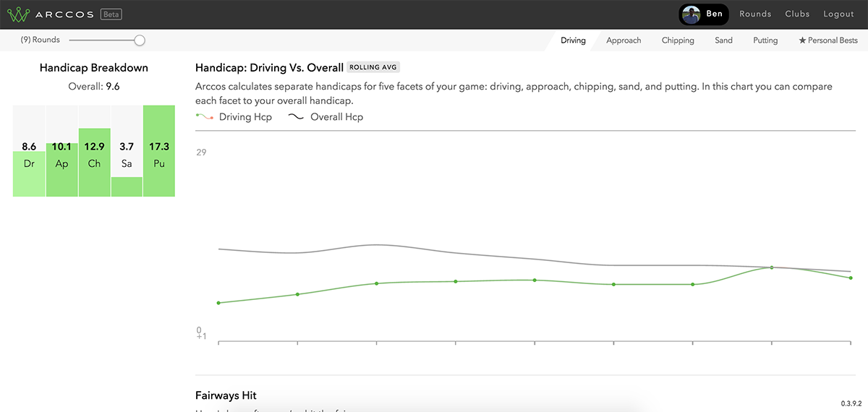This screenshot has width=868, height=412.
Task: Switch to the Approach tab
Action: [624, 40]
